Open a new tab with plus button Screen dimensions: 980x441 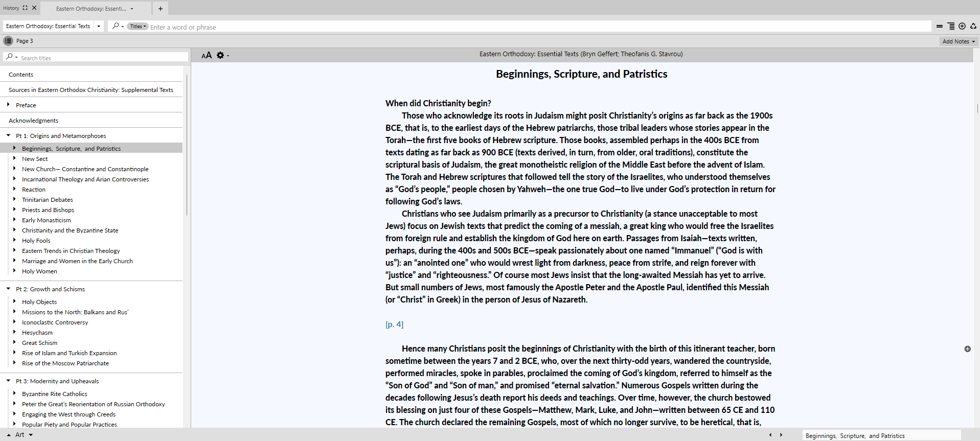point(161,9)
